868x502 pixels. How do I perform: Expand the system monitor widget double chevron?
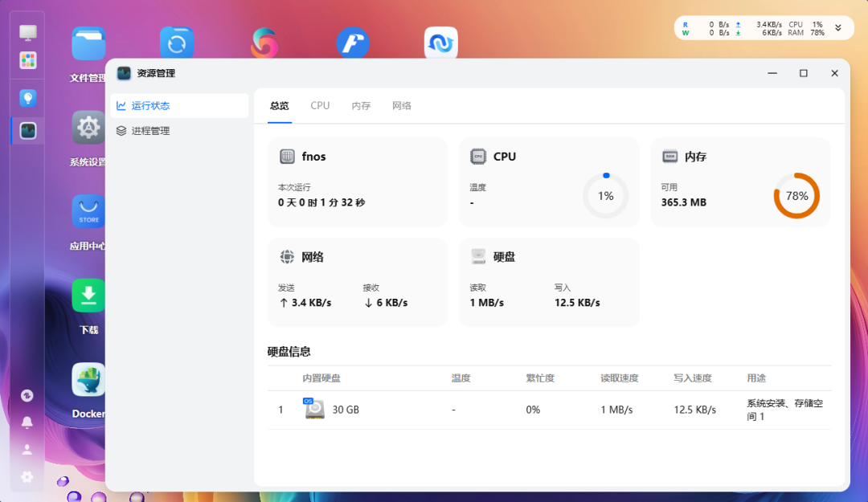click(838, 28)
